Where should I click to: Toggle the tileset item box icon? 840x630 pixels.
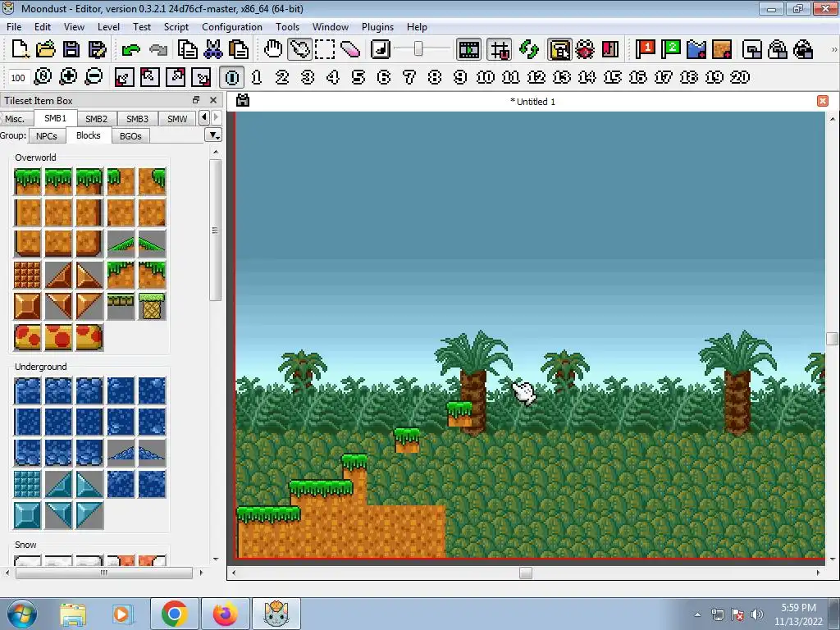click(x=559, y=49)
